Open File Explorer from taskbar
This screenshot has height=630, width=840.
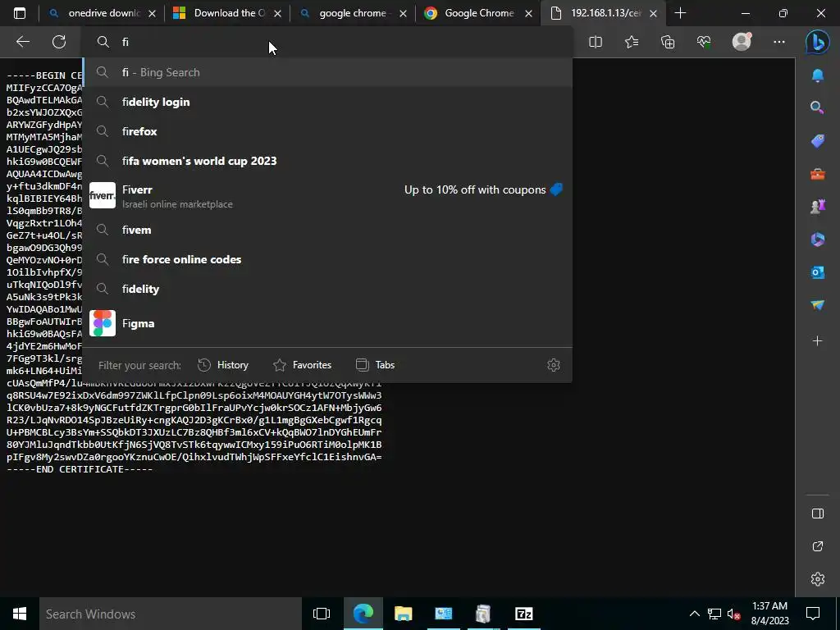tap(404, 614)
